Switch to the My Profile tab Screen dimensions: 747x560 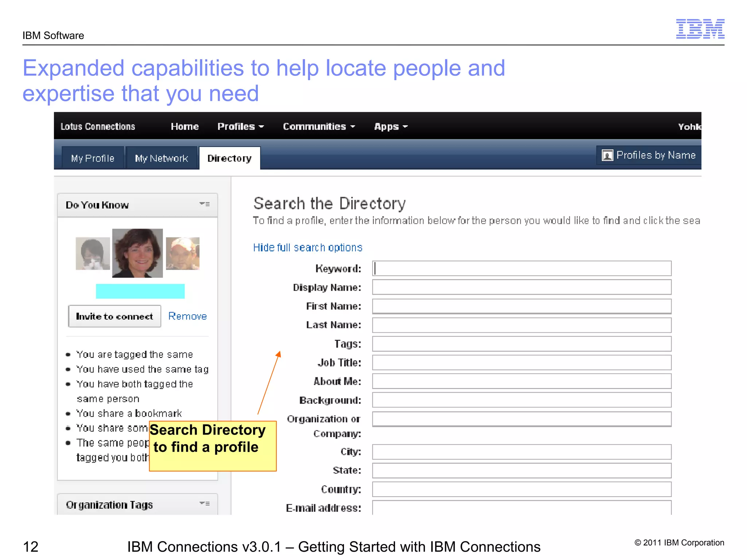pos(93,158)
